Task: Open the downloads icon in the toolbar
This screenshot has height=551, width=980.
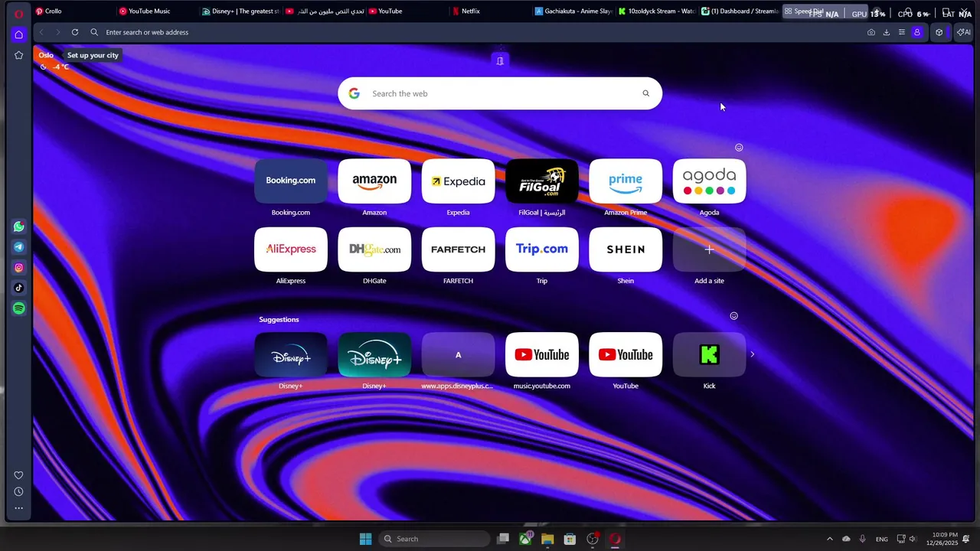Action: click(x=887, y=32)
